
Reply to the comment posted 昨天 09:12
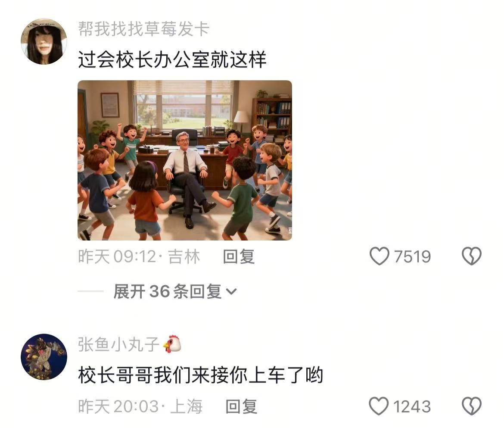coord(239,256)
